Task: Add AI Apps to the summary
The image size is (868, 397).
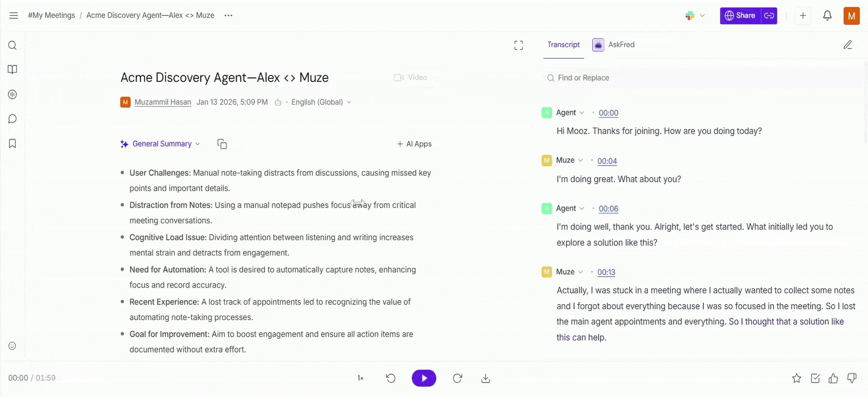Action: [x=414, y=144]
